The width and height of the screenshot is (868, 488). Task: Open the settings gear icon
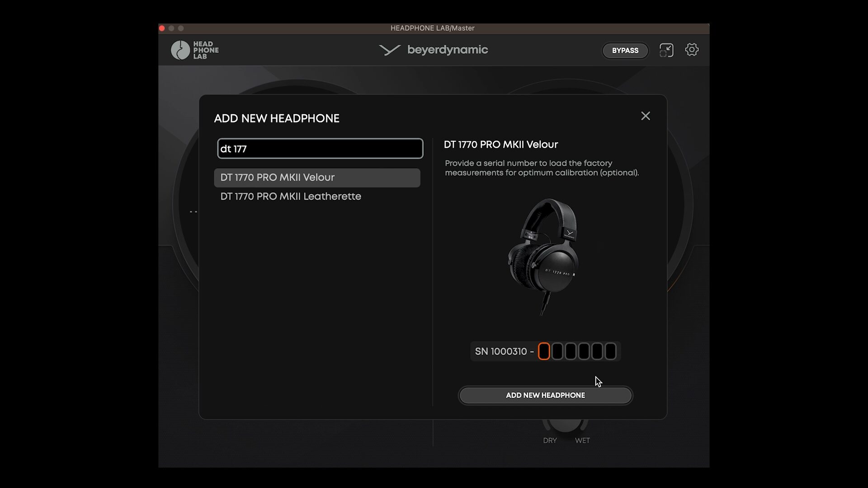[691, 50]
